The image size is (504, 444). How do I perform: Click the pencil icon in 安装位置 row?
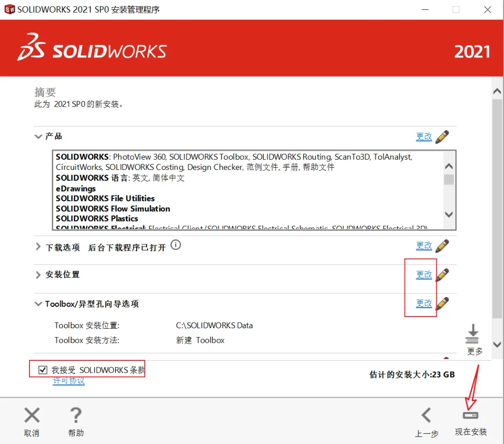pos(442,275)
